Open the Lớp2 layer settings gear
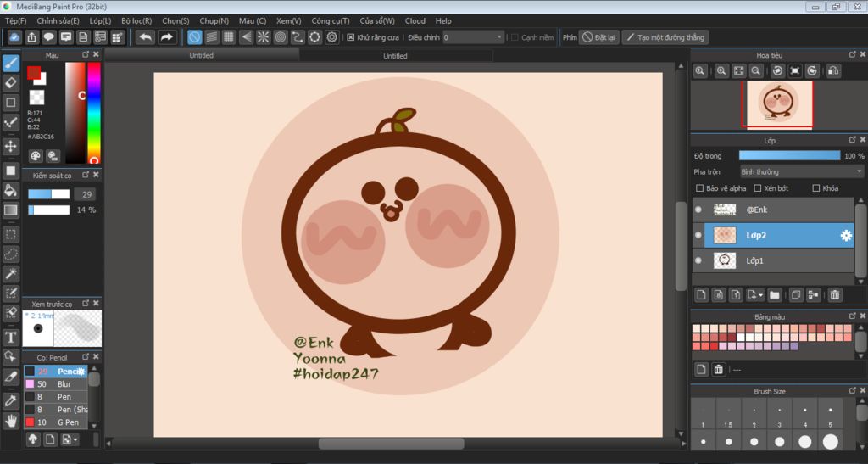The height and width of the screenshot is (464, 868). (846, 235)
